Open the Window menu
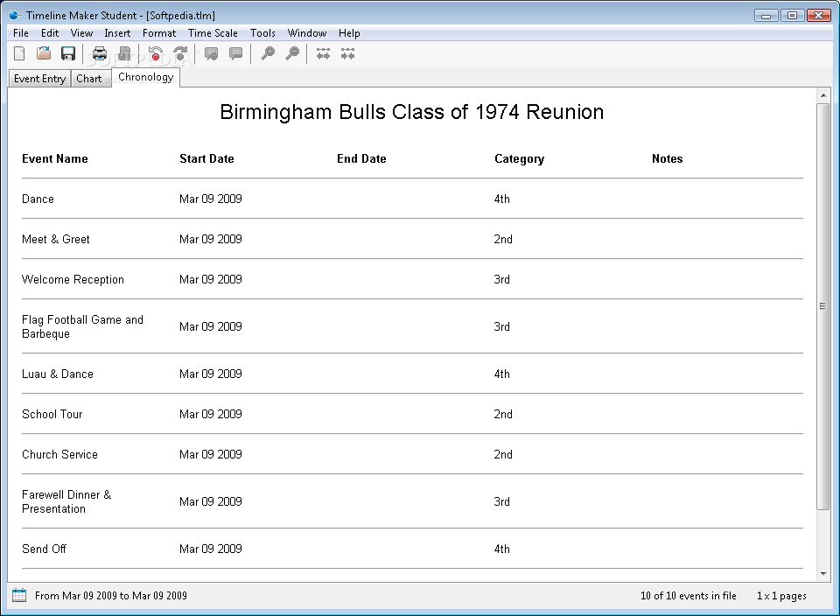 coord(307,33)
